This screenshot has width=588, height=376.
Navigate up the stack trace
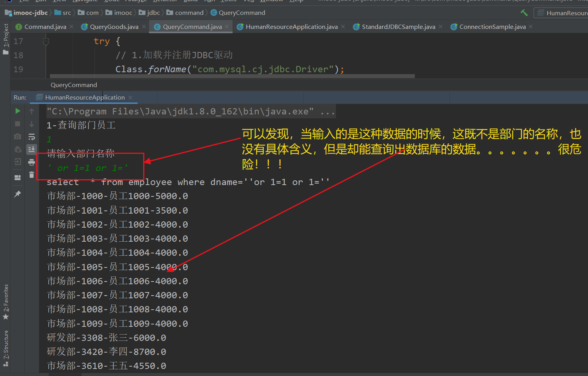coord(32,111)
